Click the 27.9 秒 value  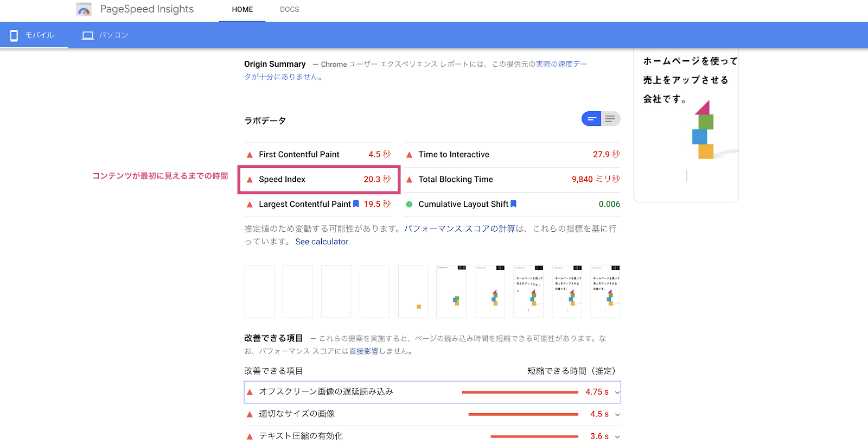(x=607, y=155)
